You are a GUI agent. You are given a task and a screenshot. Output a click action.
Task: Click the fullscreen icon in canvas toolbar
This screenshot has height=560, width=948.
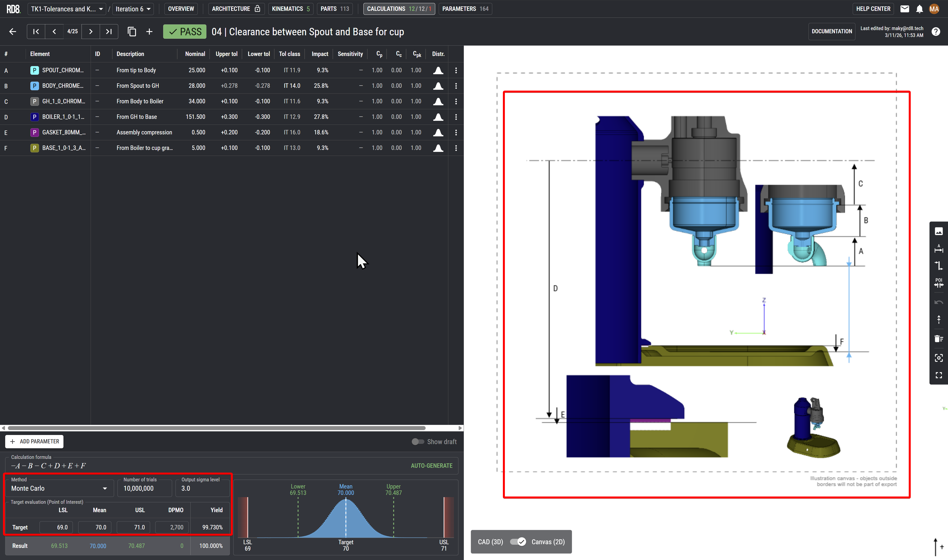[x=939, y=375]
